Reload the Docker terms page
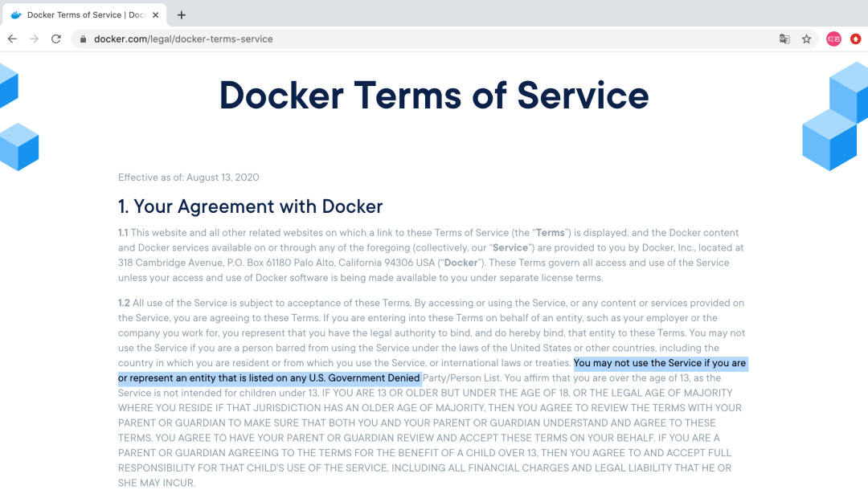The height and width of the screenshot is (498, 868). pyautogui.click(x=56, y=39)
